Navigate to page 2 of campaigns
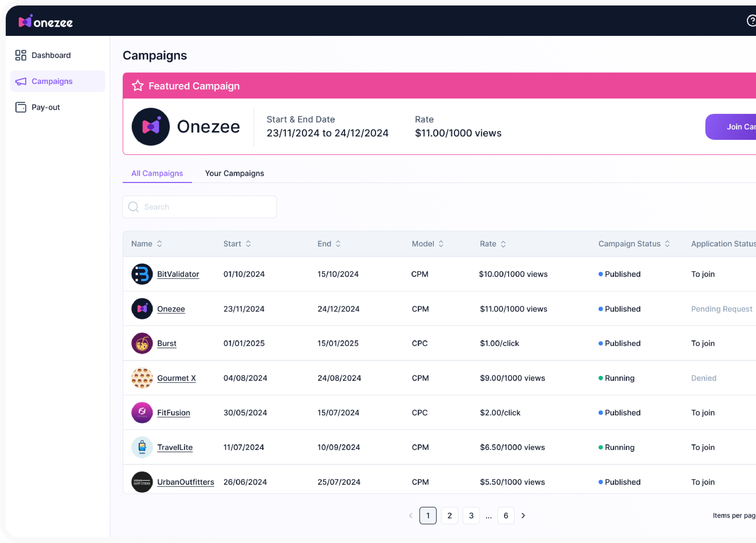Viewport: 756px width, 543px height. coord(450,515)
